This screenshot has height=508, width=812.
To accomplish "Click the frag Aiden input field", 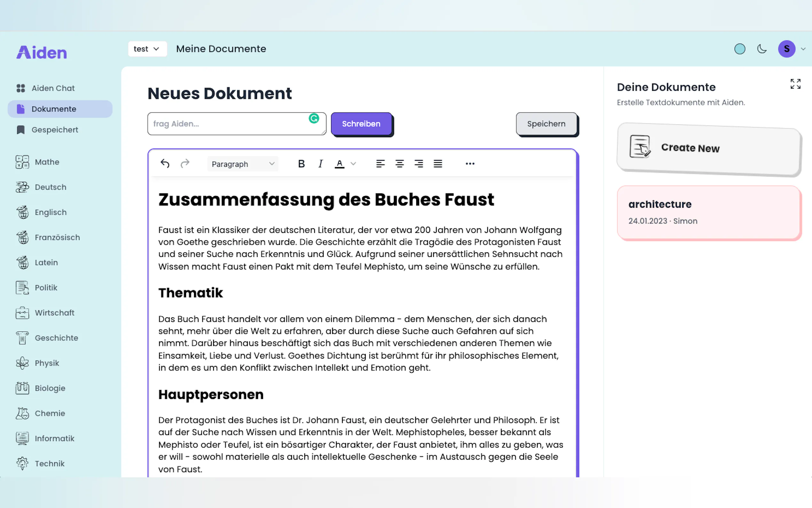I will coord(228,124).
